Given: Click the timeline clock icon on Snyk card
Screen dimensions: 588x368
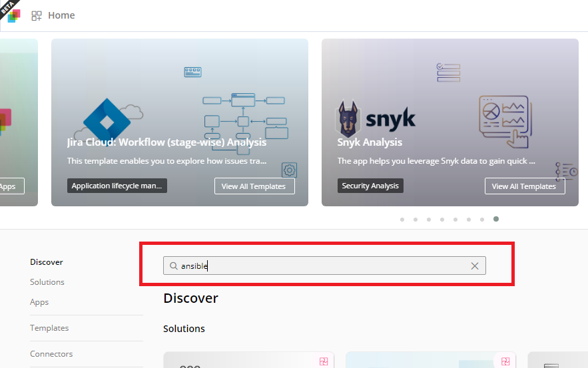Looking at the screenshot, I should pyautogui.click(x=567, y=172).
